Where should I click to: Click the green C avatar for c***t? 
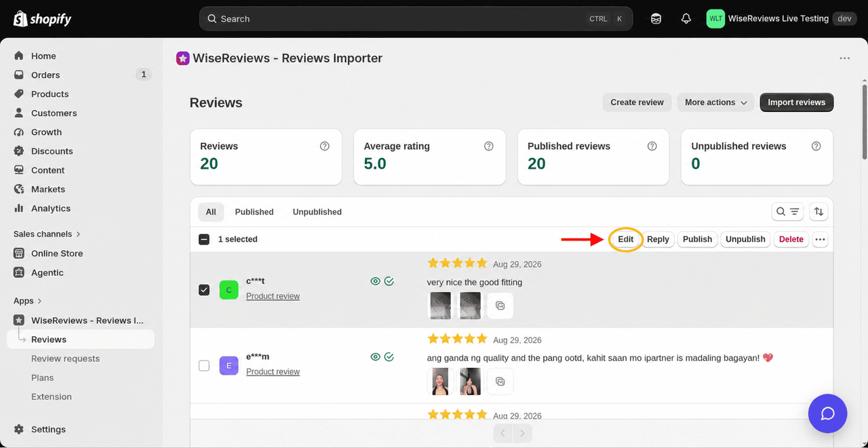(229, 290)
